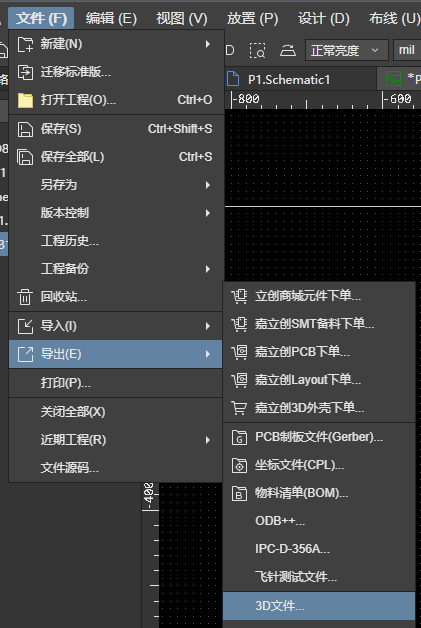
Task: Open the 布线 (U) menu
Action: point(394,18)
